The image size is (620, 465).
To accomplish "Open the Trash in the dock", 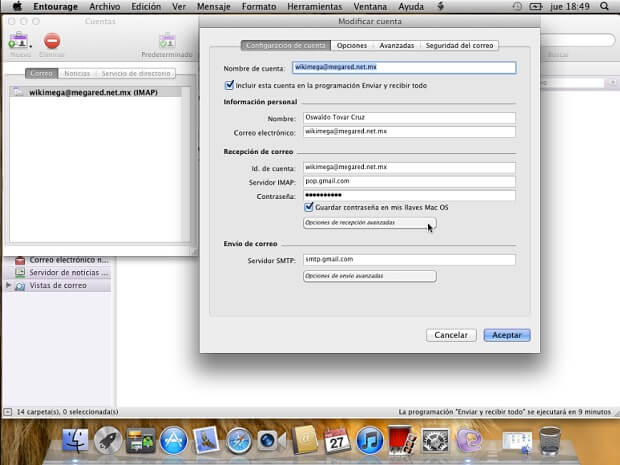I will click(550, 440).
